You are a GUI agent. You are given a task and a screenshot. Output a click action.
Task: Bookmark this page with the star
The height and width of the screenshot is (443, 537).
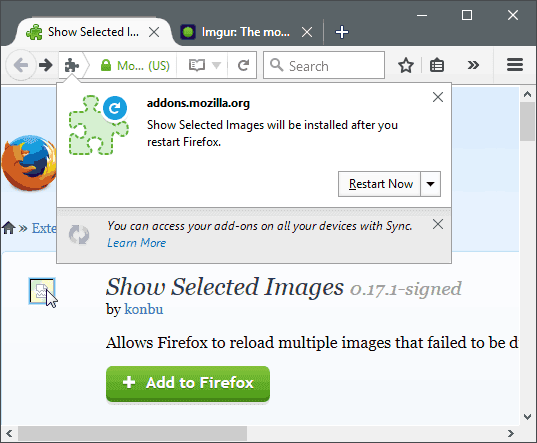click(x=406, y=65)
